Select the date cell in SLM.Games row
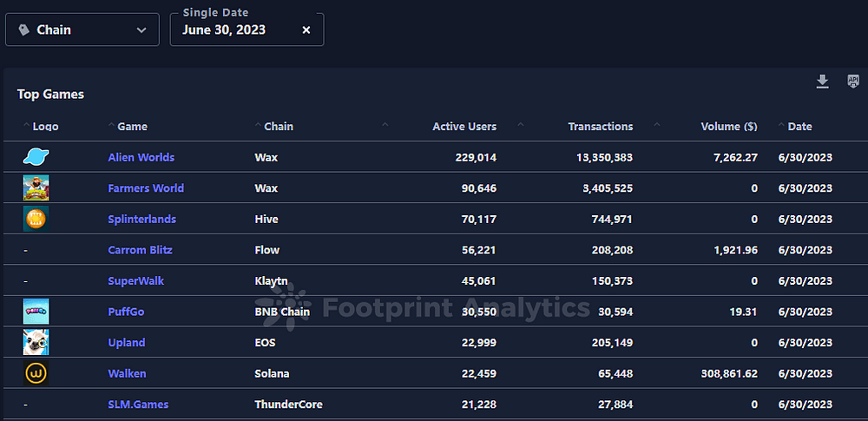 (806, 405)
